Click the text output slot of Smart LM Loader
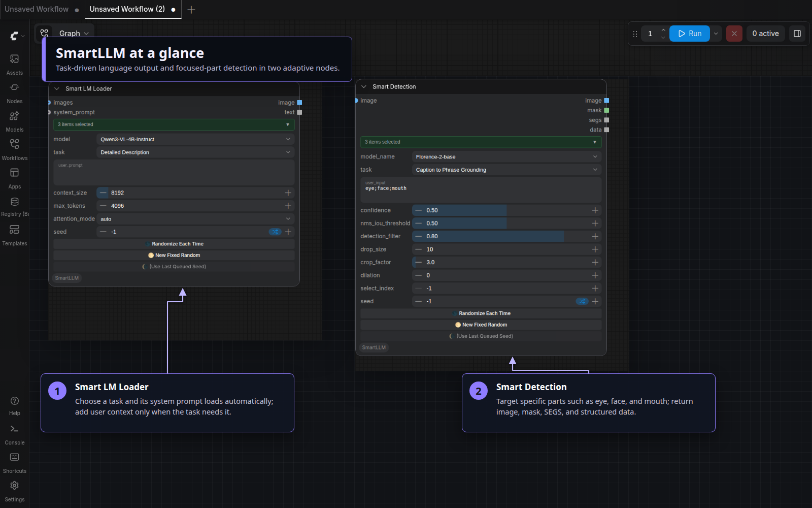812x508 pixels. (299, 112)
